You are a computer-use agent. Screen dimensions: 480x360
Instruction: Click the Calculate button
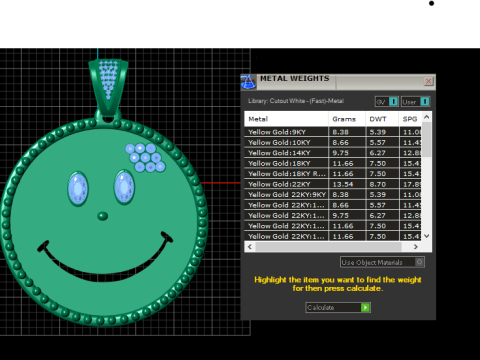pos(338,307)
